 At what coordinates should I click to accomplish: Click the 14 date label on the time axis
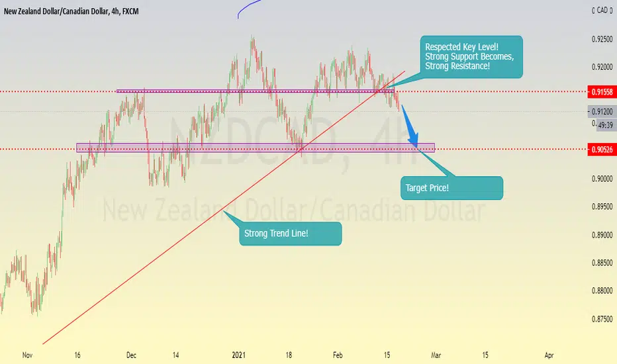click(175, 355)
